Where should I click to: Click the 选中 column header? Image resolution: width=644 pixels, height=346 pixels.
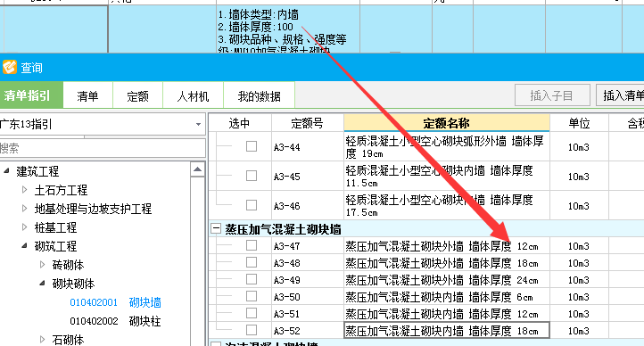pyautogui.click(x=239, y=123)
